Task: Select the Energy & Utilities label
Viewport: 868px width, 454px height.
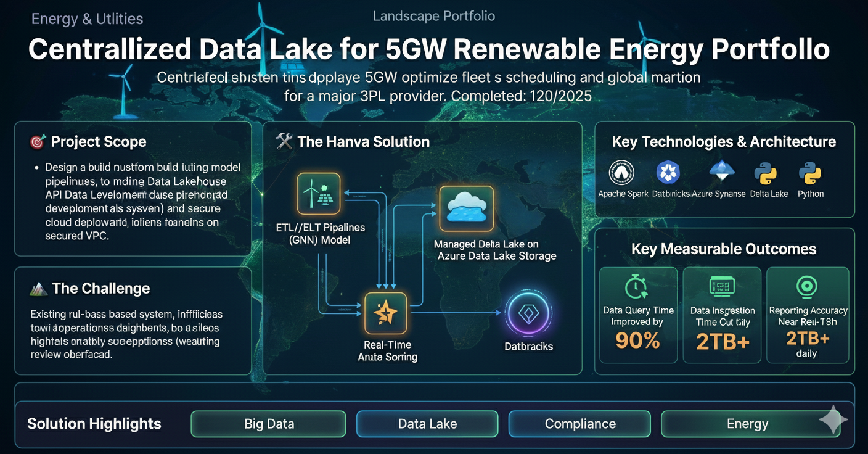Action: 87,19
